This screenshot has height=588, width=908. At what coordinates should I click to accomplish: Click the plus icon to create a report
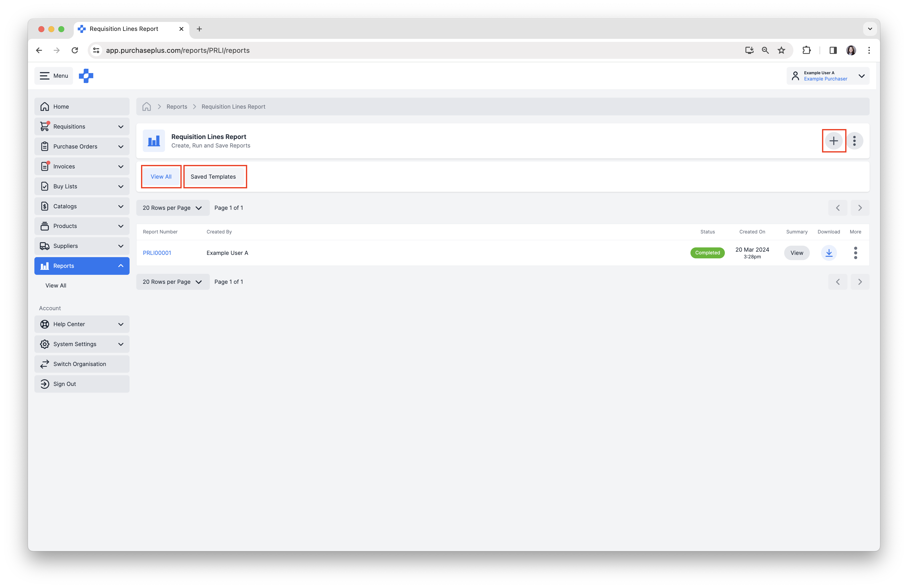point(833,141)
